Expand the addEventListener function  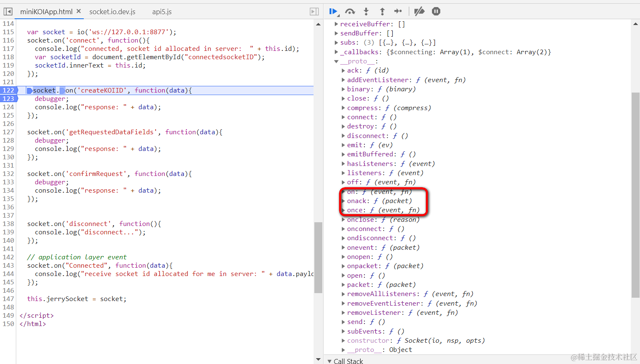[343, 80]
